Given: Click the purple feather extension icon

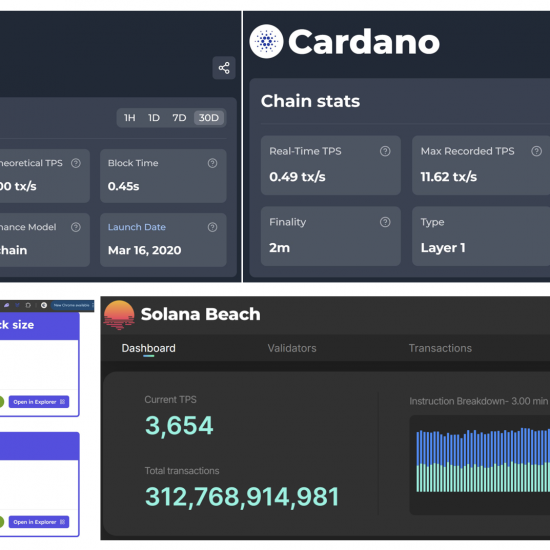Looking at the screenshot, I should point(6,305).
